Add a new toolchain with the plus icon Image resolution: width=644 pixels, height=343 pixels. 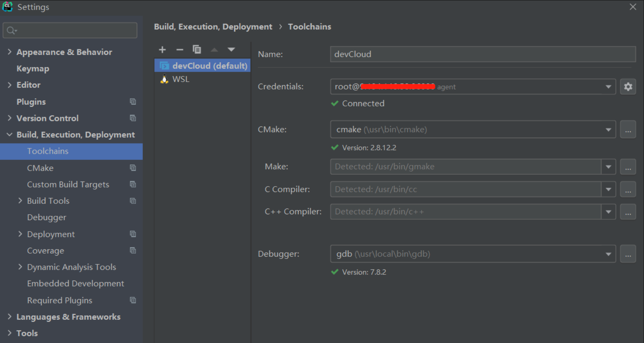click(162, 49)
